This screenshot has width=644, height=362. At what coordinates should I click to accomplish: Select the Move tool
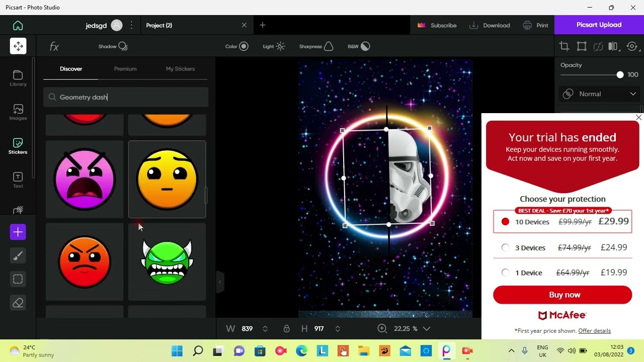(x=18, y=46)
